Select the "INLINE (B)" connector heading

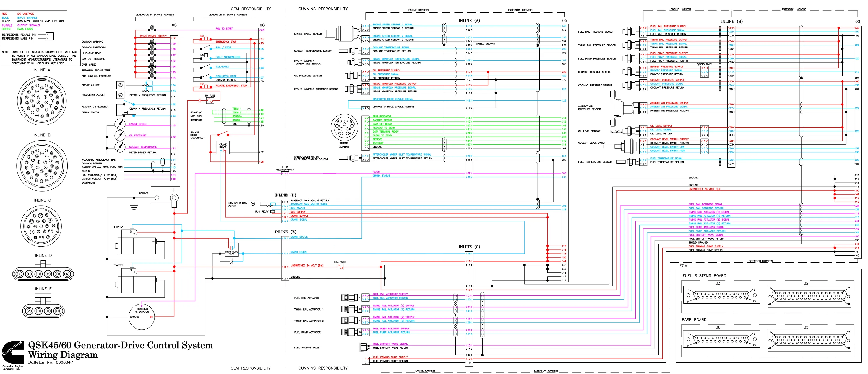point(731,22)
